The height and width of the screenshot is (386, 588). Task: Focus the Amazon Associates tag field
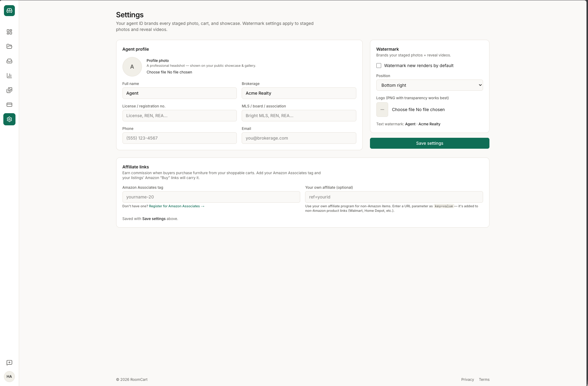211,197
